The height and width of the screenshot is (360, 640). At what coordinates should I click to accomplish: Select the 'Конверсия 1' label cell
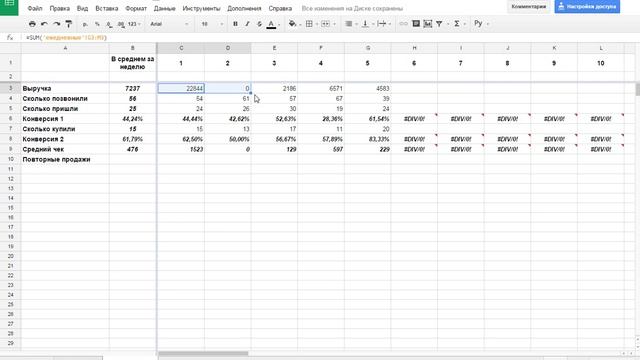coord(65,119)
